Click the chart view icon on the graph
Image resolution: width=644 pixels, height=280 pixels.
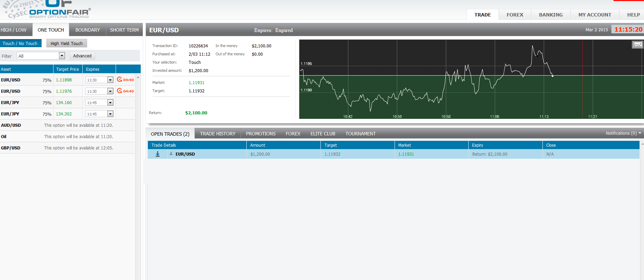(x=637, y=45)
